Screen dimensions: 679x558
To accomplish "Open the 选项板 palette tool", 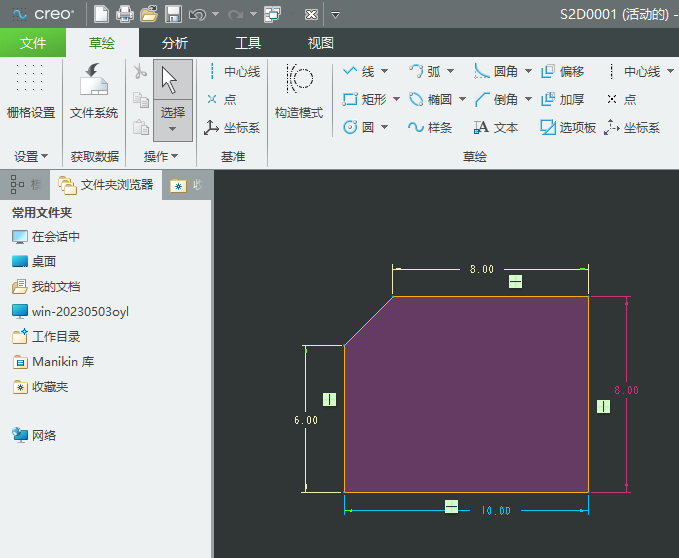I will [x=568, y=127].
